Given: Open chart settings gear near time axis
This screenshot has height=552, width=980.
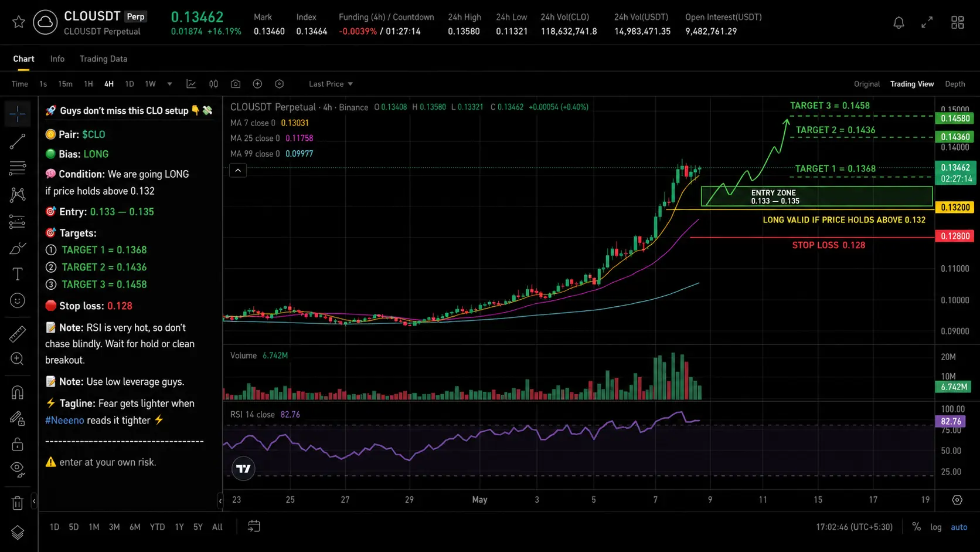Looking at the screenshot, I should pyautogui.click(x=957, y=500).
